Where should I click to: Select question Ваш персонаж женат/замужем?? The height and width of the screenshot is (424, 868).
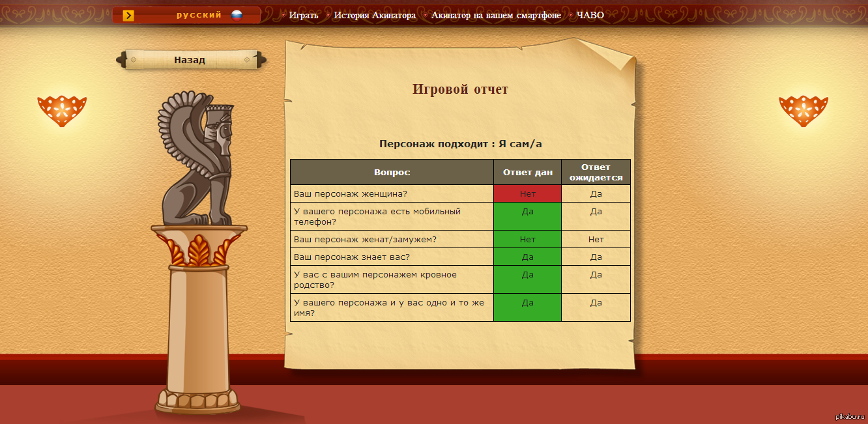392,239
